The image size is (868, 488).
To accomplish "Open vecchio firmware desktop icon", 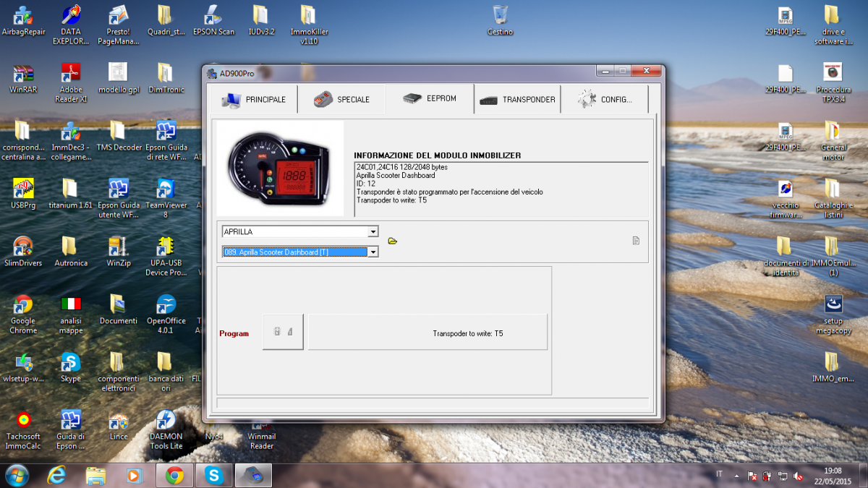I will [x=786, y=198].
